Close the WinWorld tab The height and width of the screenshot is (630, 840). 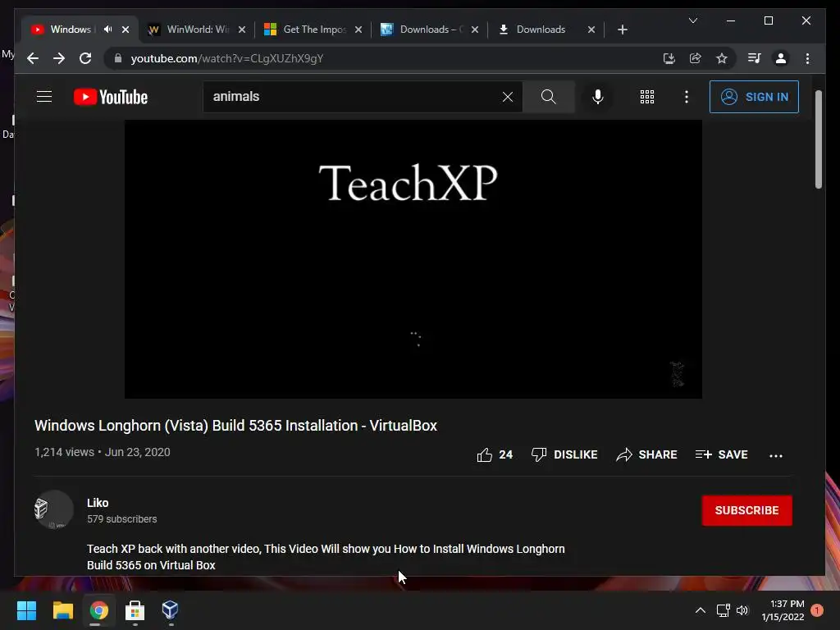[242, 30]
